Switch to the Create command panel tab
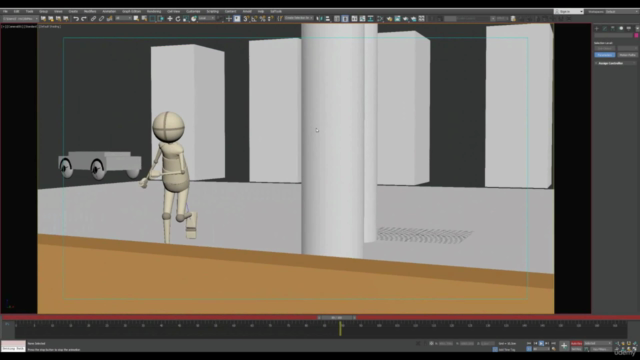Screen dimensions: 640x360 (x=596, y=29)
